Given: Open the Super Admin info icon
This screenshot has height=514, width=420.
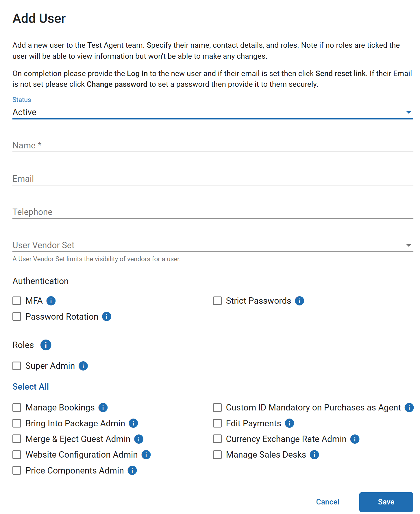Looking at the screenshot, I should [83, 366].
